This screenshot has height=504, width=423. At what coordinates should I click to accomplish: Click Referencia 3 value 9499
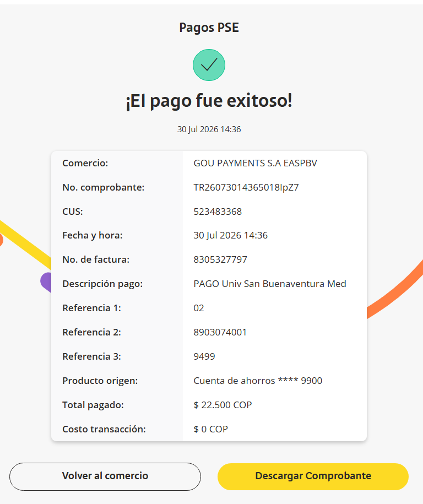(x=204, y=356)
